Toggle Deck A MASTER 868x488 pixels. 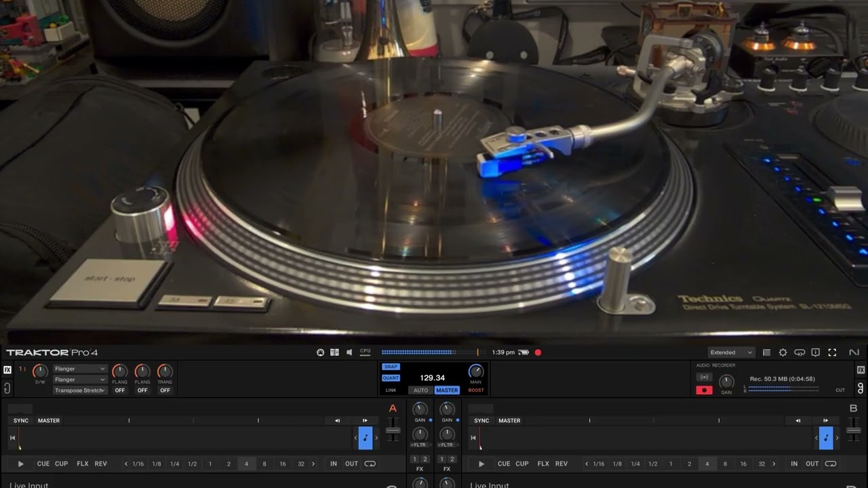click(x=49, y=421)
